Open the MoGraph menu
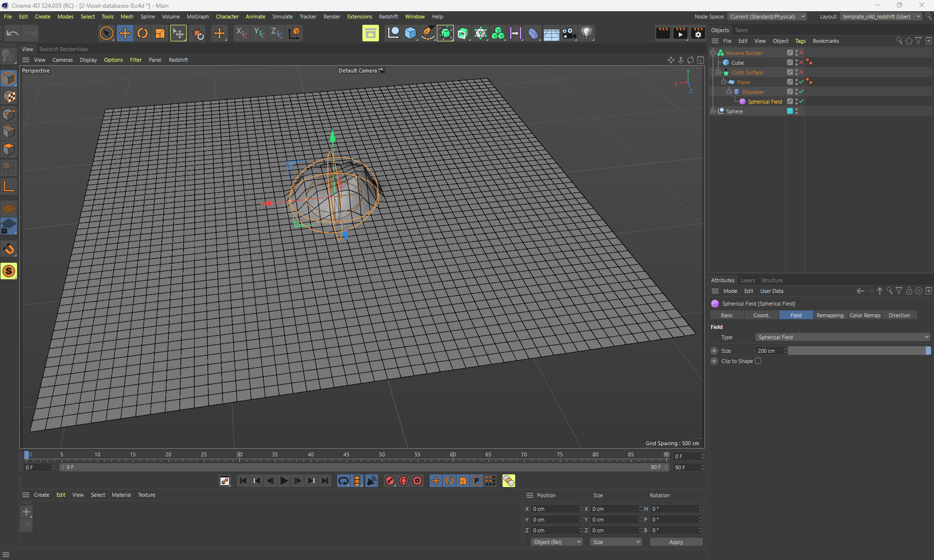This screenshot has height=560, width=934. pos(198,17)
